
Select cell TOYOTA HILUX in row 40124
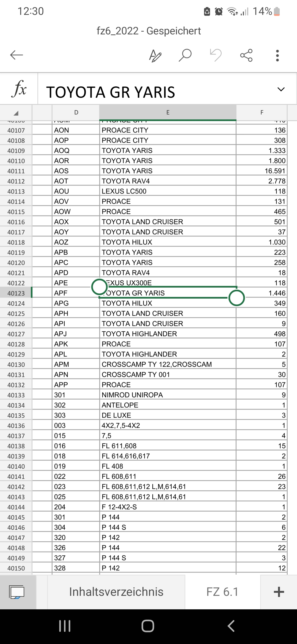point(168,303)
